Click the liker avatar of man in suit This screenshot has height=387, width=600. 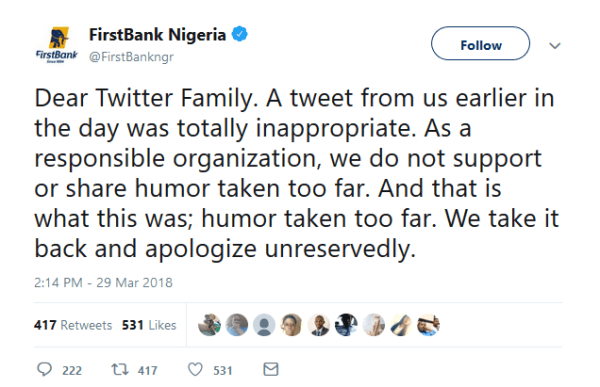[319, 325]
